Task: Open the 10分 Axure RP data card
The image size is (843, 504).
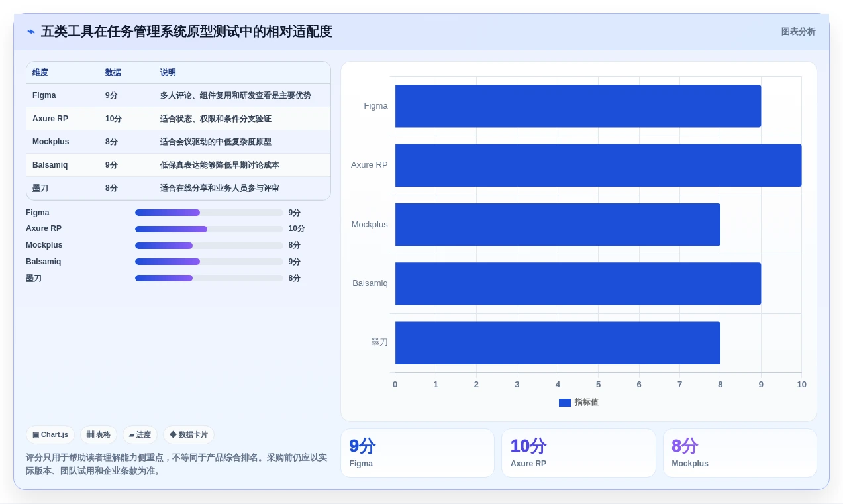Action: [x=579, y=453]
